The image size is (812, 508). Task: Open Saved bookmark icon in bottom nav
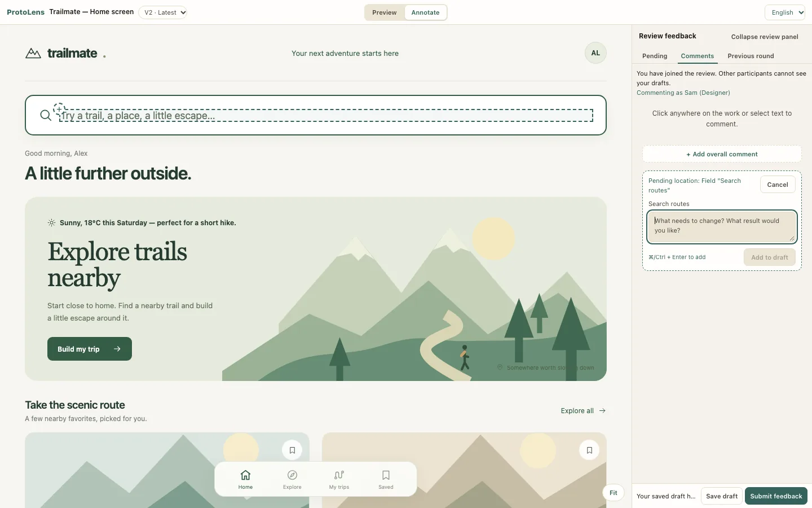pos(386,475)
